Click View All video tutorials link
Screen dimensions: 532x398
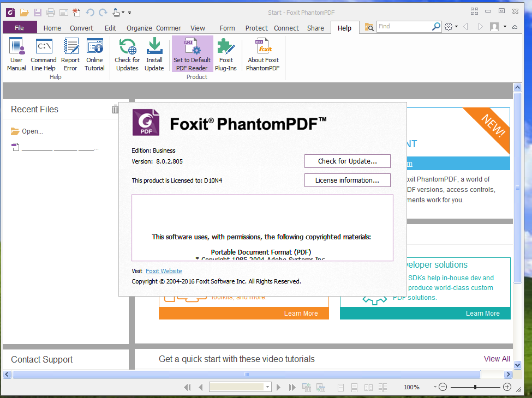[497, 359]
